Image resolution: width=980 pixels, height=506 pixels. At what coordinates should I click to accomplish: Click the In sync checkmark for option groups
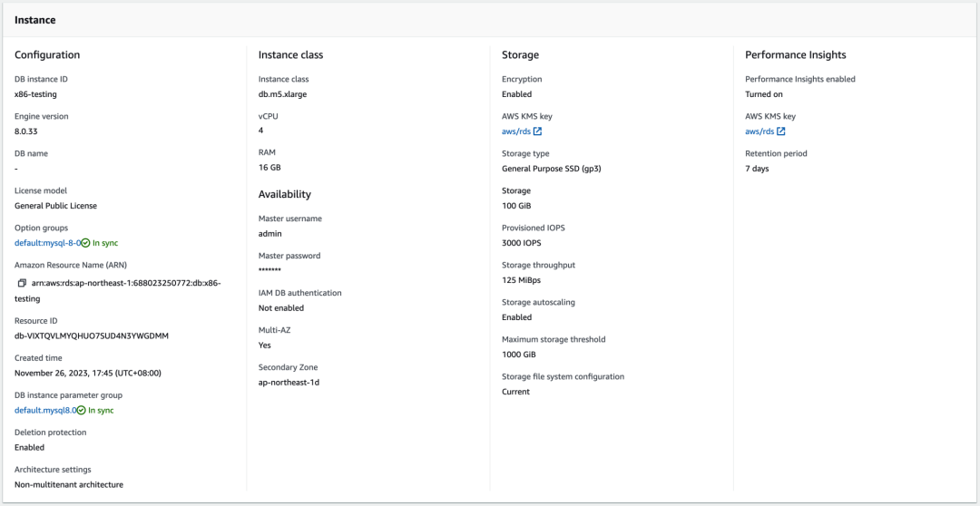[85, 243]
